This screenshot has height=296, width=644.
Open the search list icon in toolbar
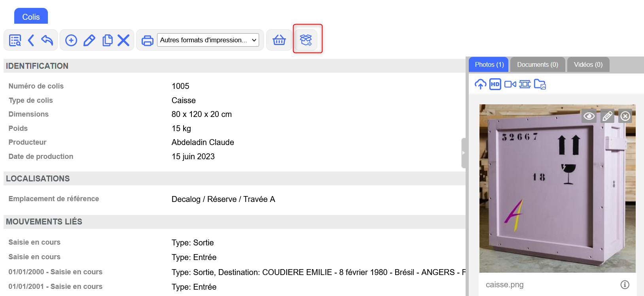pos(15,40)
